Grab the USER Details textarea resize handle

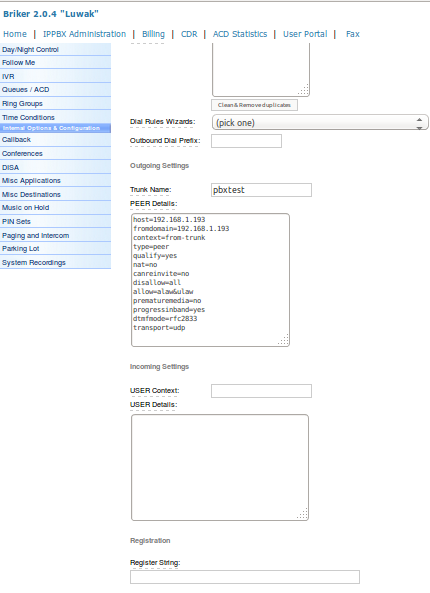point(303,514)
